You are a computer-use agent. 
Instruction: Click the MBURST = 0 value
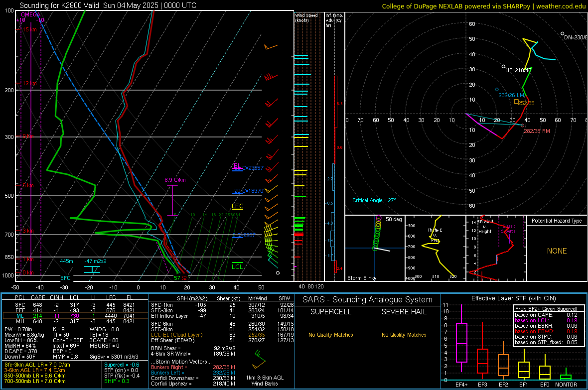pos(104,346)
